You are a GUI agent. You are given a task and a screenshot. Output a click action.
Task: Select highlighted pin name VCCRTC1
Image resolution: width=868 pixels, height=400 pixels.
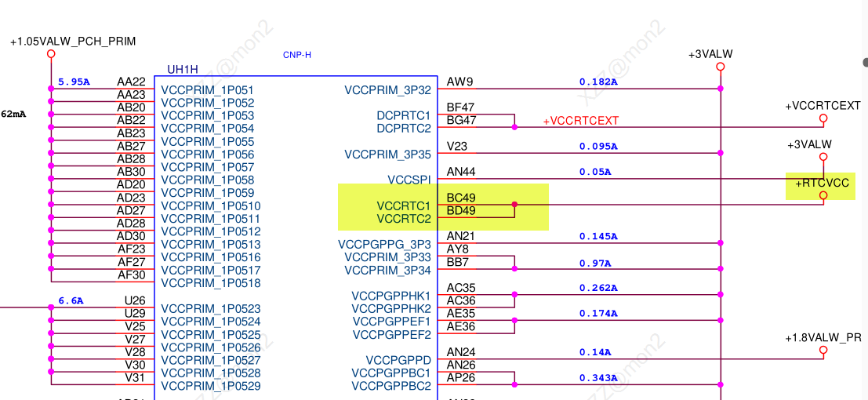(x=404, y=205)
